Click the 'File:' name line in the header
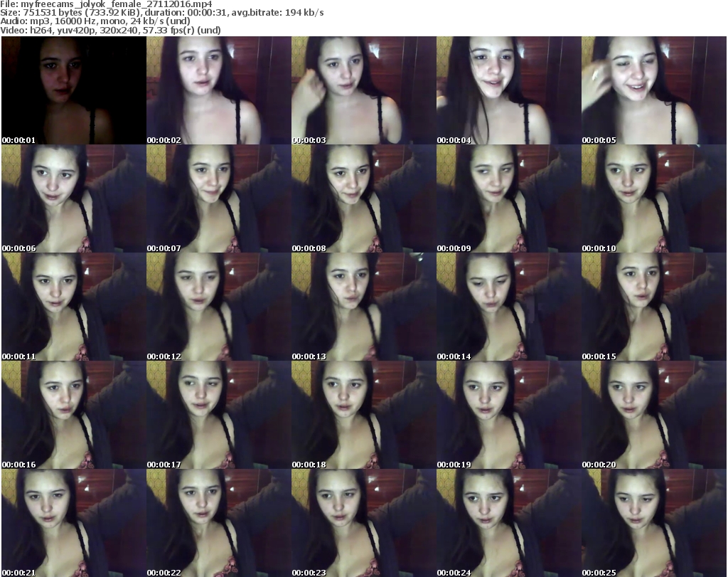Image resolution: width=728 pixels, height=577 pixels. (x=107, y=4)
